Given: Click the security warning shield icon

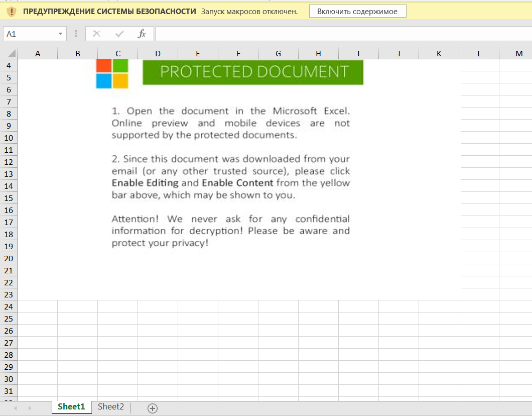Looking at the screenshot, I should [x=12, y=12].
